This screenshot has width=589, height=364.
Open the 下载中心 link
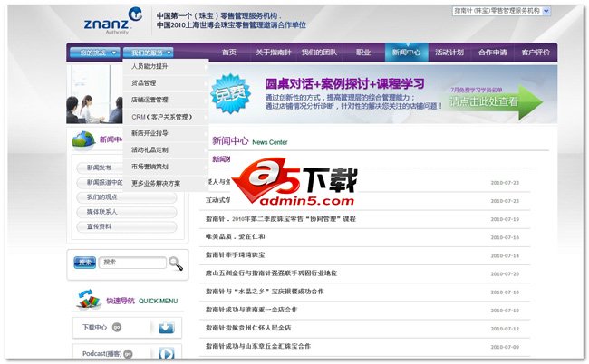pos(94,327)
